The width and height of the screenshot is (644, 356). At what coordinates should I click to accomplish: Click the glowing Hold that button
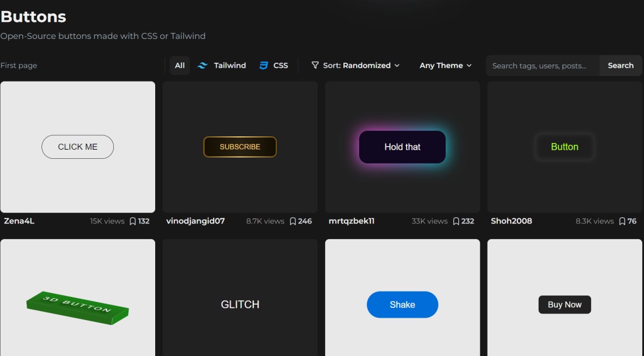[402, 147]
